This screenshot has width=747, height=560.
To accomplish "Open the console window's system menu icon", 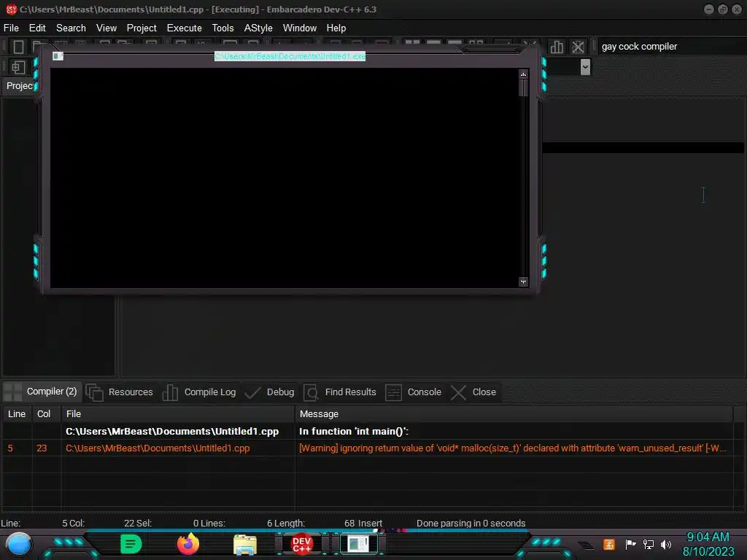I will click(58, 56).
